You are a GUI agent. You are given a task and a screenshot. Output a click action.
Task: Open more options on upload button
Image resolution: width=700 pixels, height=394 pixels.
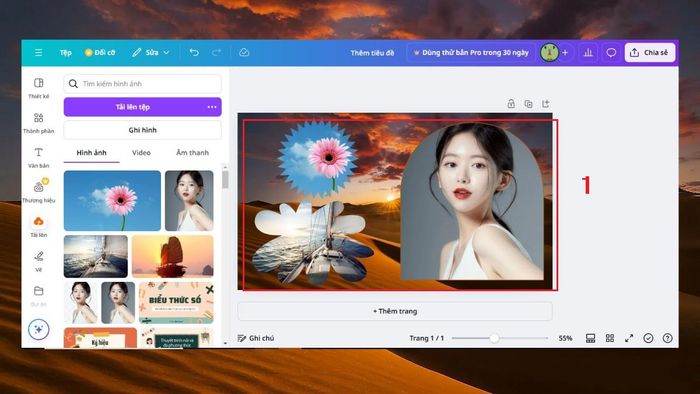pos(212,107)
